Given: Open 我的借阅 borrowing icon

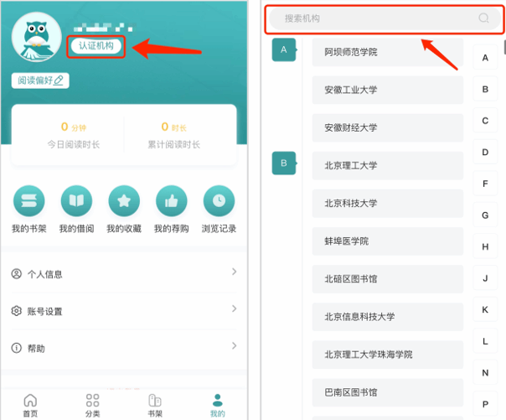Looking at the screenshot, I should [x=76, y=201].
